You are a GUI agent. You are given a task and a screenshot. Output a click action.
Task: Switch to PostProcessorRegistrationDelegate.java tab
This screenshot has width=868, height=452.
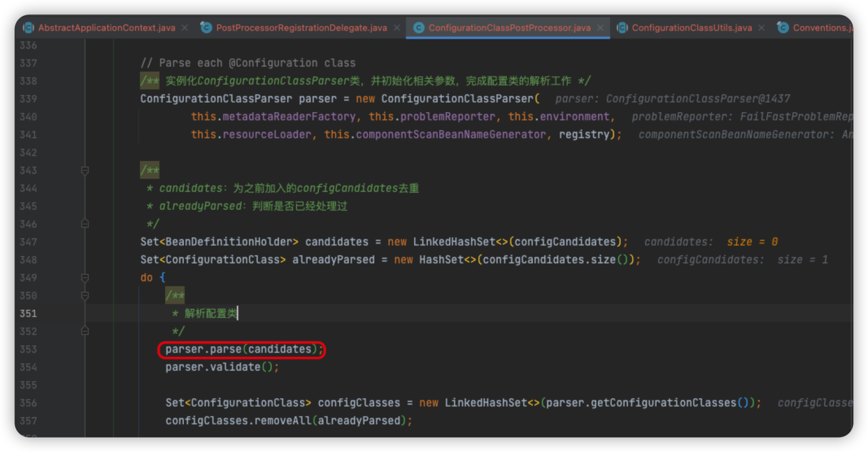click(x=301, y=28)
